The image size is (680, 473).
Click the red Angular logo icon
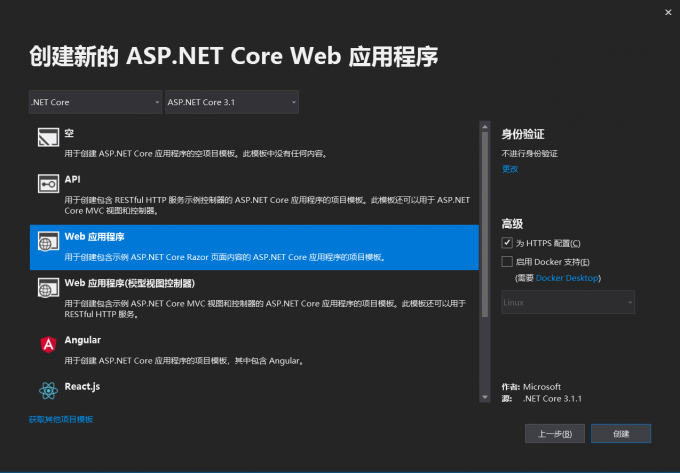(47, 345)
